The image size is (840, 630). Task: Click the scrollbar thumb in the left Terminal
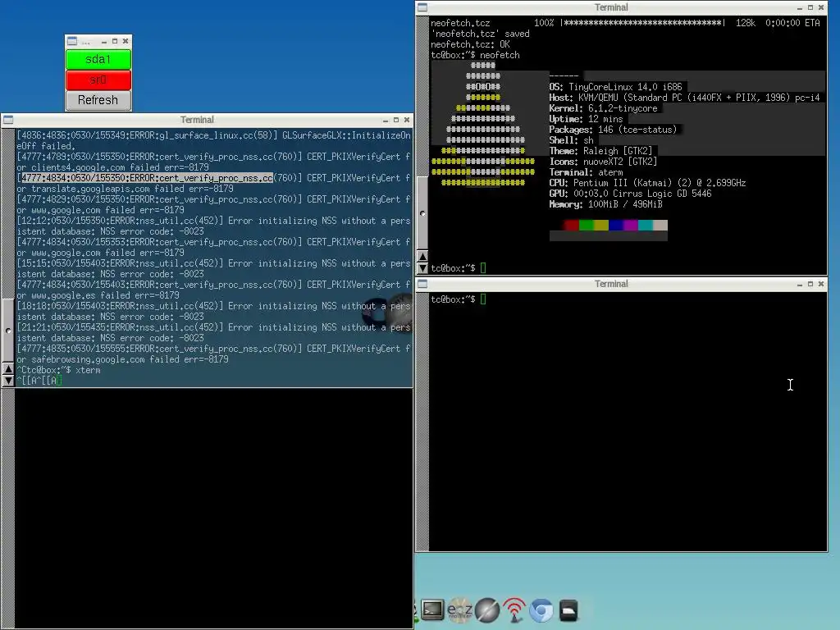click(8, 330)
